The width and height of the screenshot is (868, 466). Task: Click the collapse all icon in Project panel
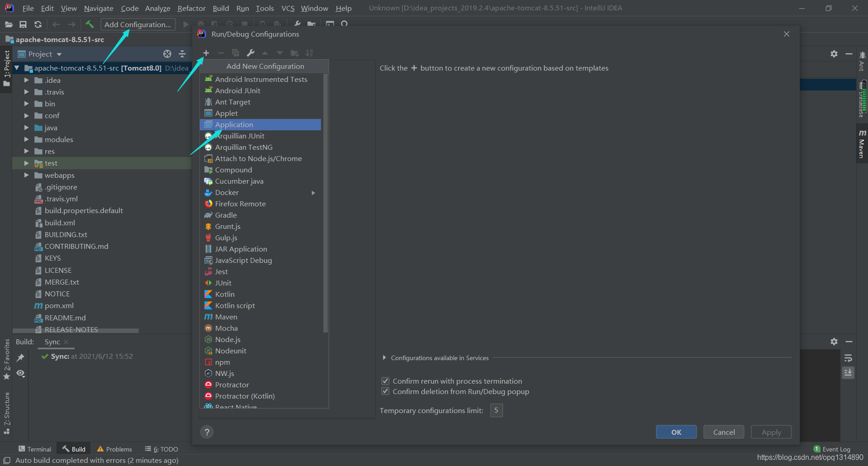tap(182, 54)
